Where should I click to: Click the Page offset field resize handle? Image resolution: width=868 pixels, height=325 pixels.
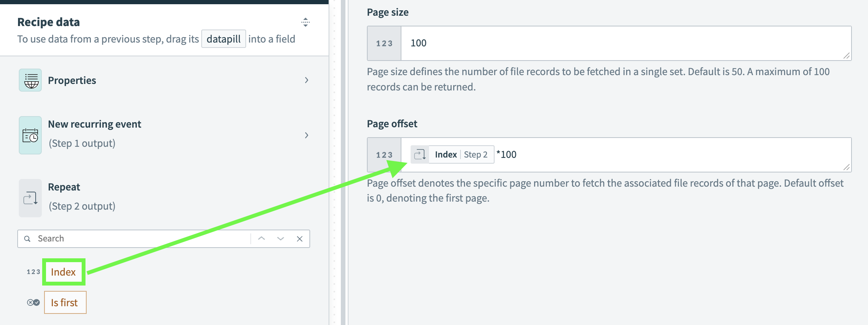(847, 167)
